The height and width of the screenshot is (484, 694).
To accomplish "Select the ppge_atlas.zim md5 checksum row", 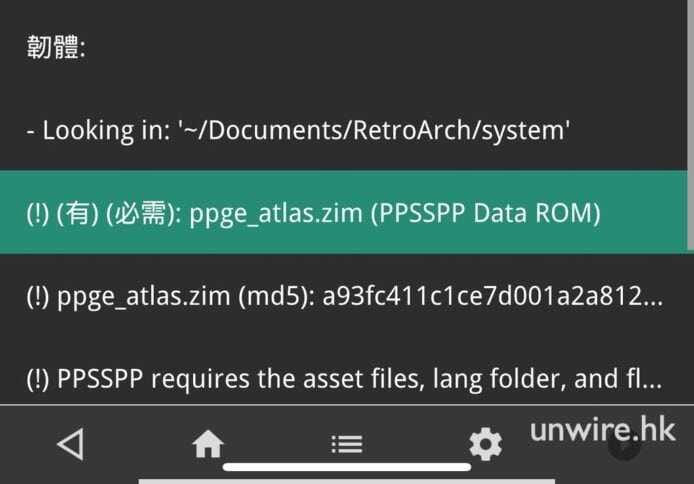I will [340, 296].
